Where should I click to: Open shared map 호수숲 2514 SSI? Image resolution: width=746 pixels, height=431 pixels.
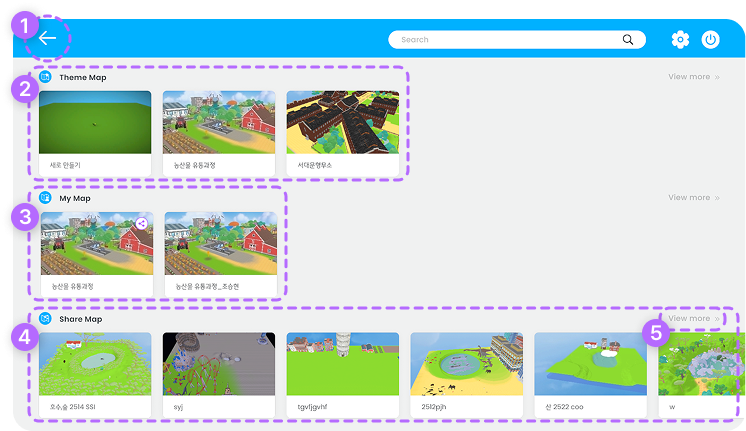[96, 374]
